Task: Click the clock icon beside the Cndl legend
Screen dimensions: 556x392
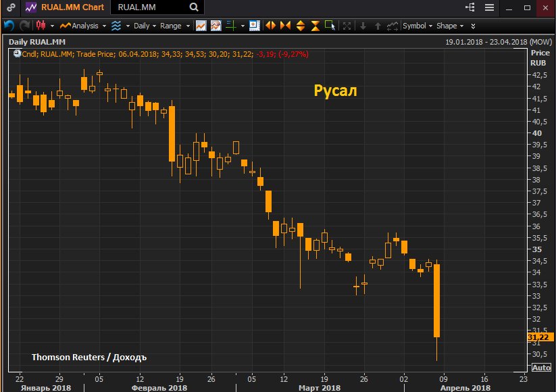Action: click(x=17, y=54)
